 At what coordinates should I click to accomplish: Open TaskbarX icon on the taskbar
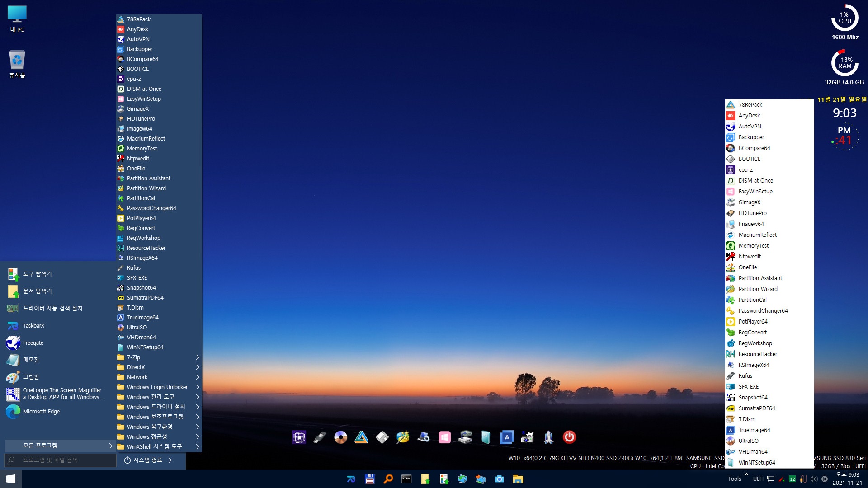click(351, 479)
